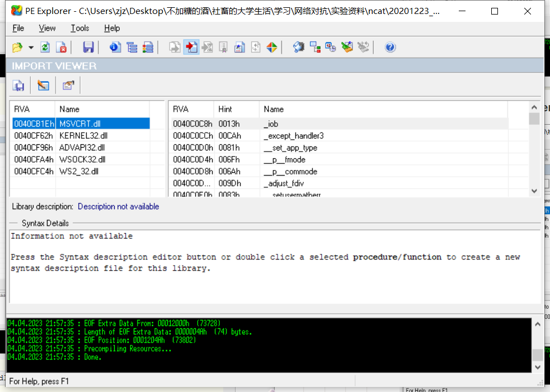Click the _iob function row
This screenshot has width=550, height=392.
click(x=339, y=124)
